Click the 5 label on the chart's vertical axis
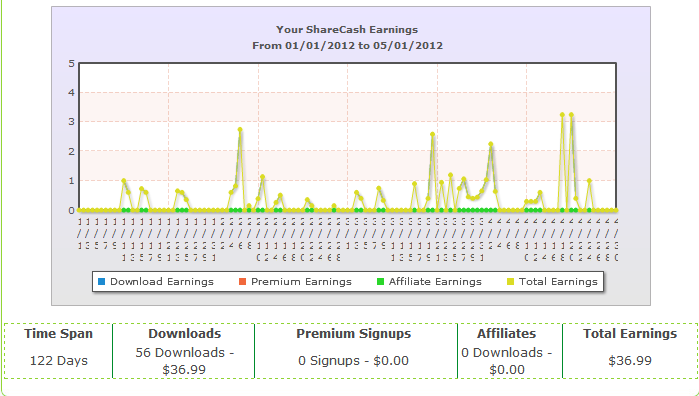This screenshot has height=396, width=699. pyautogui.click(x=71, y=63)
